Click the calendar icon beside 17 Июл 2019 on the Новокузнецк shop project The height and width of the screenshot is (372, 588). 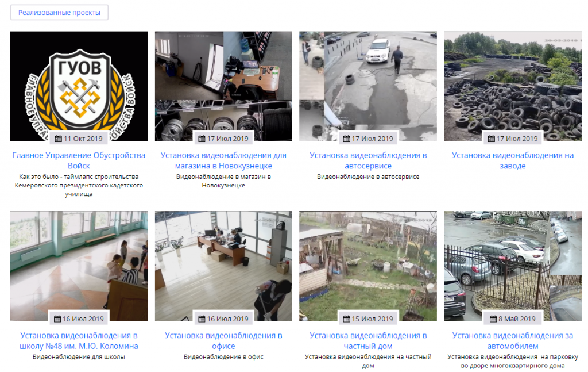(202, 137)
